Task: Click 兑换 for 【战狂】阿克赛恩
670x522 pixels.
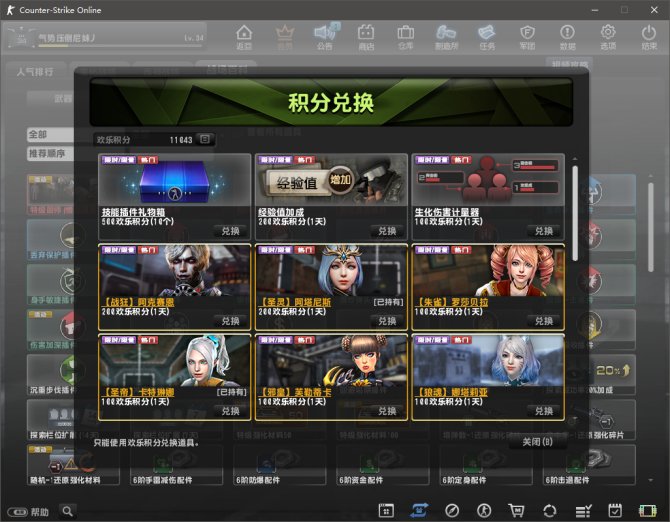Action: pos(230,321)
